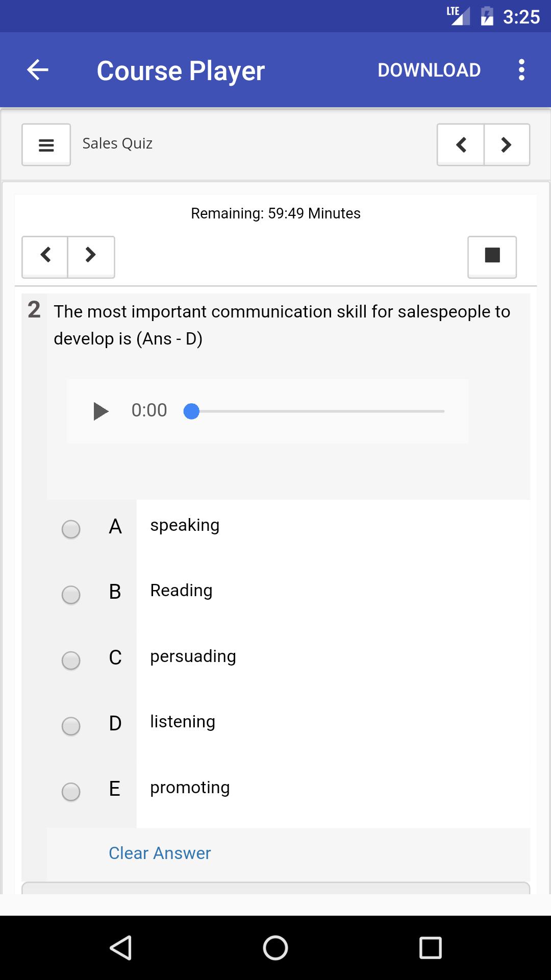Open the three-dot overflow menu
Screen dimensions: 551x980
point(521,70)
